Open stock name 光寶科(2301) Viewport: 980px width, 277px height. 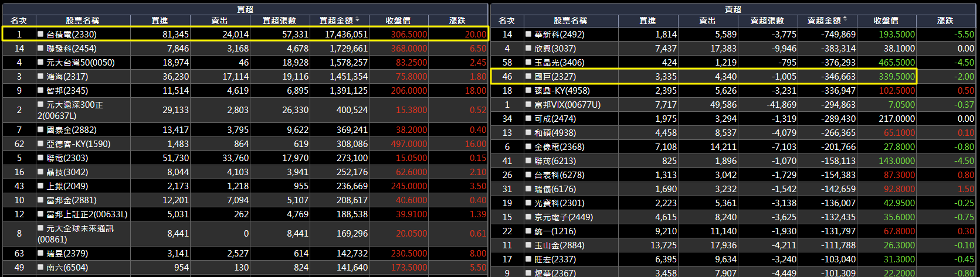click(559, 203)
